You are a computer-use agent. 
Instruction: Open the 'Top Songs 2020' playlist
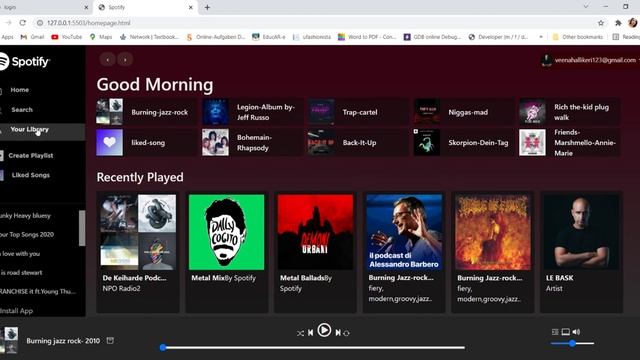pos(27,235)
